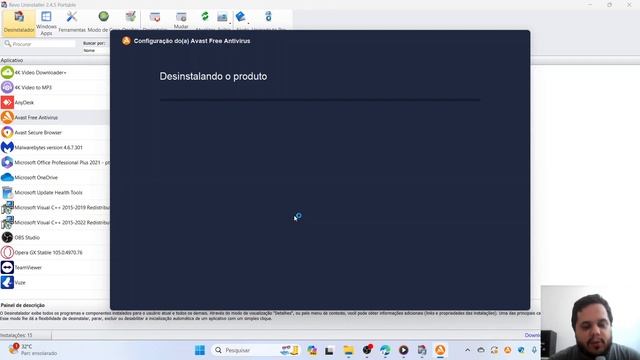The height and width of the screenshot is (360, 640).
Task: Open the Ferramentas tools section
Action: (x=72, y=22)
